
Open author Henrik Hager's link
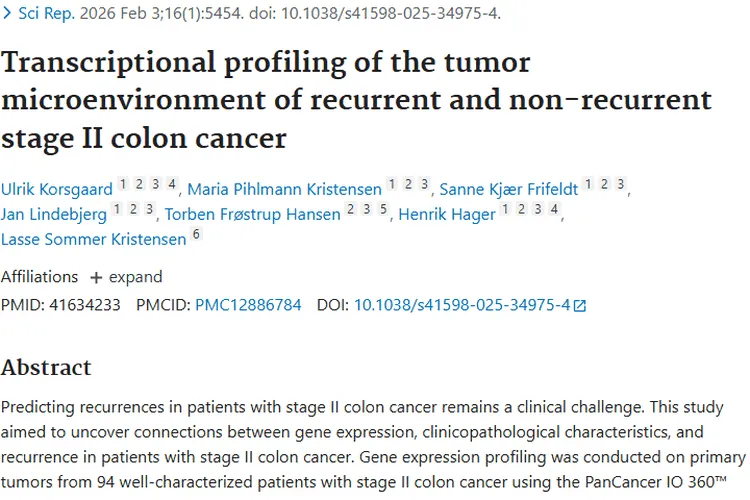pyautogui.click(x=447, y=213)
